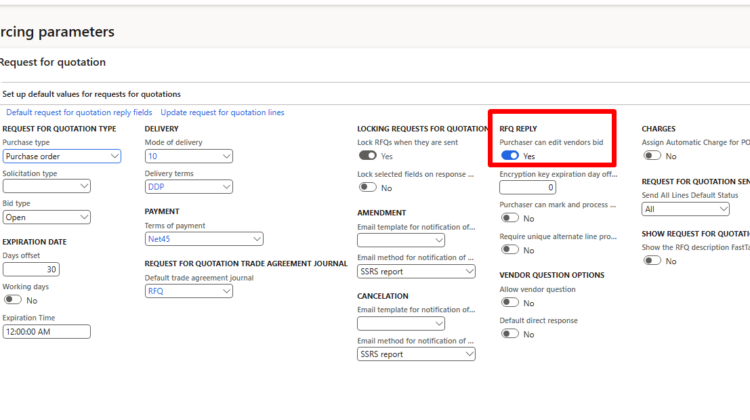
Task: Enable Assign Automatic Charge toggle
Action: 653,156
